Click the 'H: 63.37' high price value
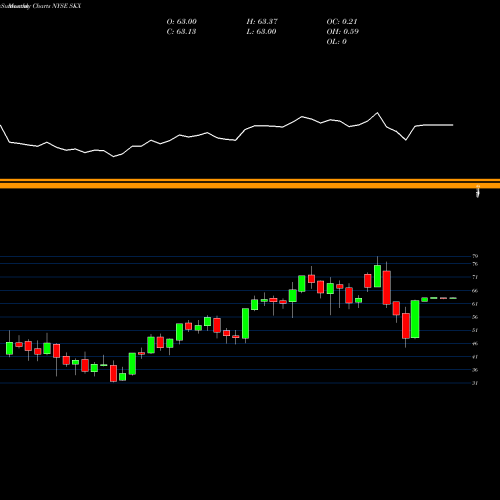 262,22
